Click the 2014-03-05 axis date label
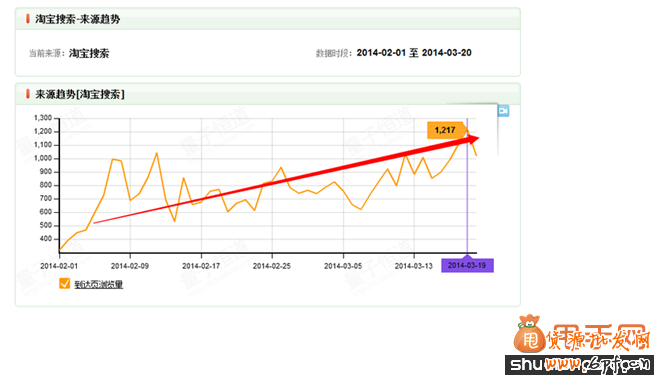The height and width of the screenshot is (385, 660). pos(343,266)
